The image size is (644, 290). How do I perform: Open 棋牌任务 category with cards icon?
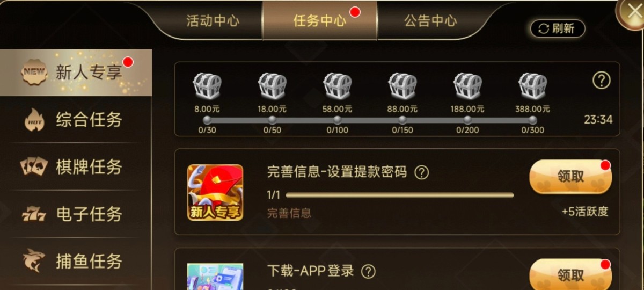76,167
